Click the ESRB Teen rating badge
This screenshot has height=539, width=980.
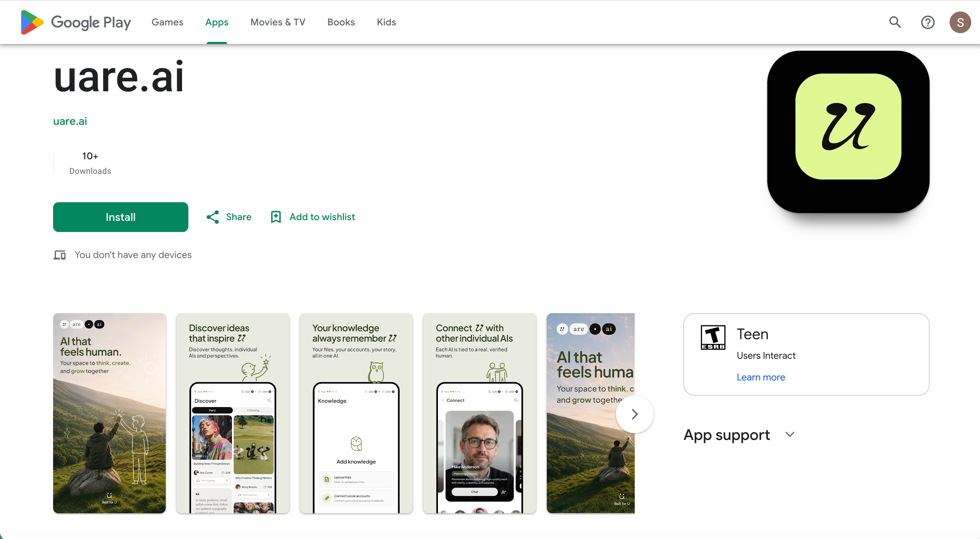coord(713,337)
